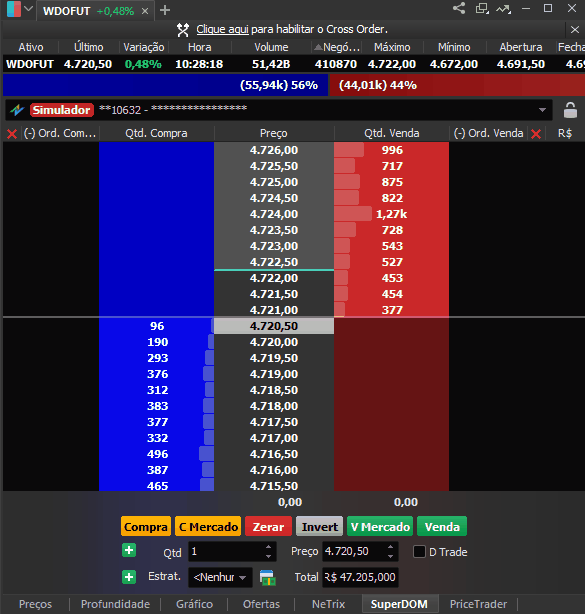Open the Simulador account dropdown
Viewport: 585px width, 614px height.
542,110
